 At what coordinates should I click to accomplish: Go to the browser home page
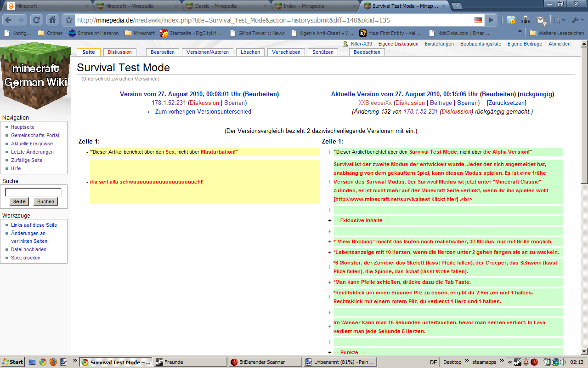[52, 20]
